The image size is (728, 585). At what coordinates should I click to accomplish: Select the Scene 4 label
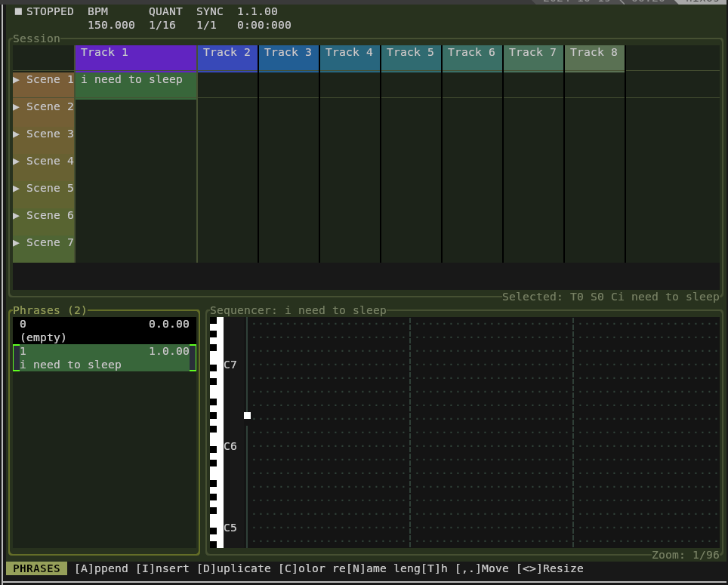[50, 162]
